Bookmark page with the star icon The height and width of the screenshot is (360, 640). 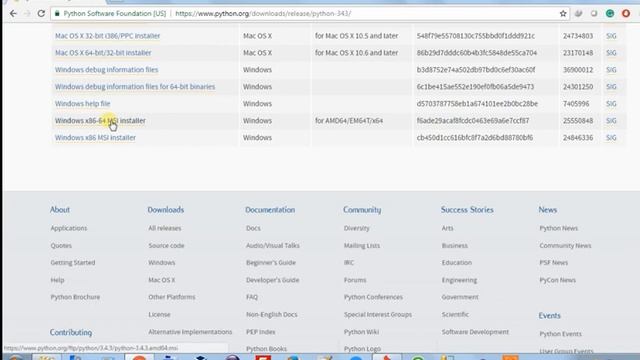(563, 13)
